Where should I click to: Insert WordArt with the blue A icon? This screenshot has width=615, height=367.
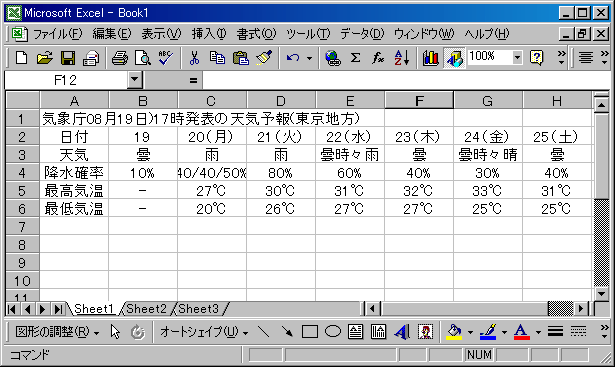pyautogui.click(x=402, y=332)
